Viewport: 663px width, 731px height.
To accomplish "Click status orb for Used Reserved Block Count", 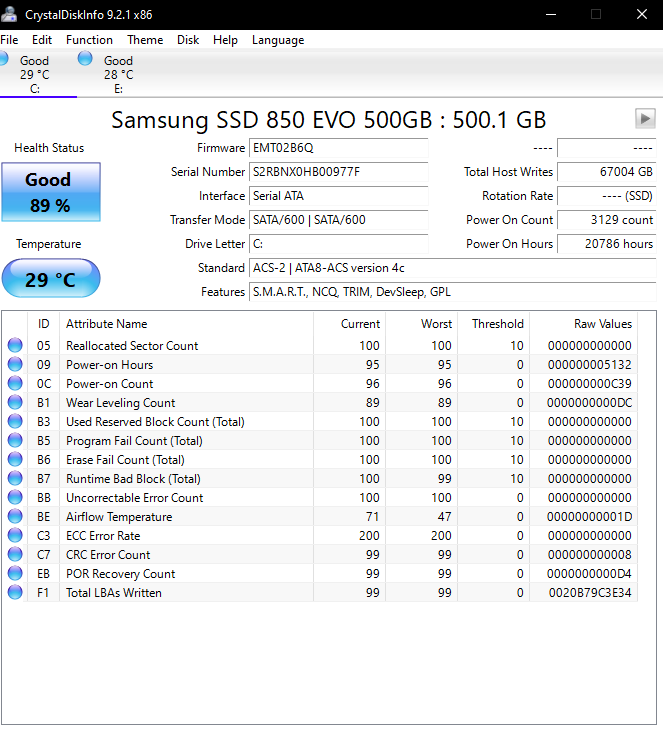I will (15, 421).
